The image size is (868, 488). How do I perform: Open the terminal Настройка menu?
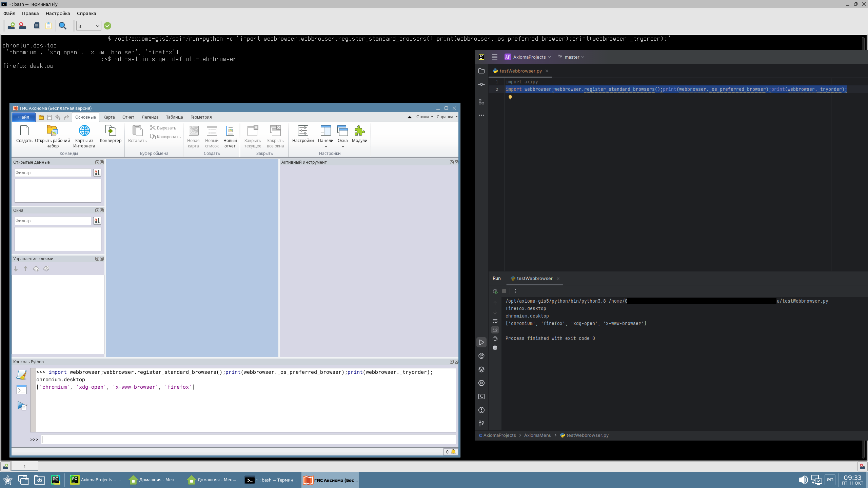(58, 13)
